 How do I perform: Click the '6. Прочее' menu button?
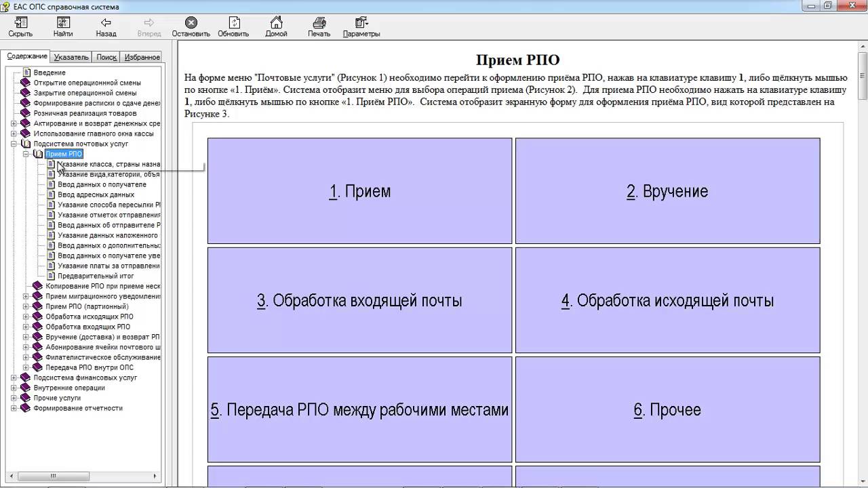click(667, 409)
